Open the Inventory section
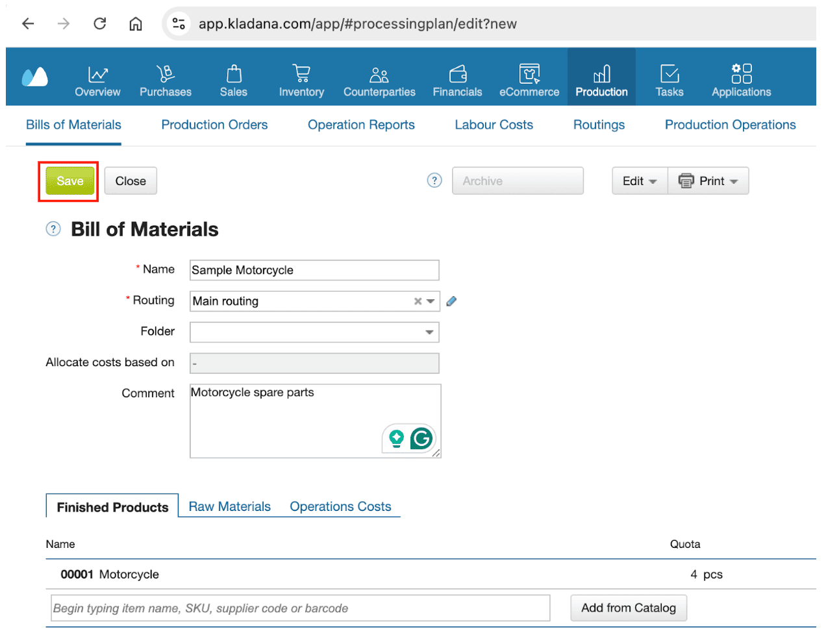This screenshot has width=839, height=644. point(301,81)
